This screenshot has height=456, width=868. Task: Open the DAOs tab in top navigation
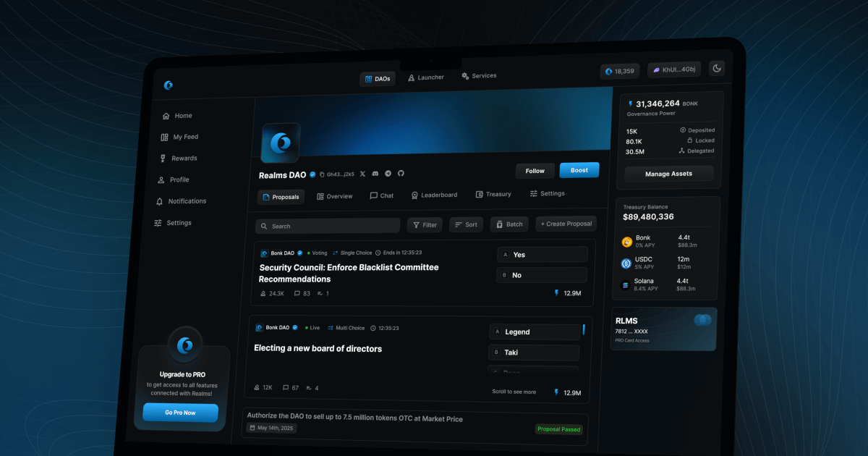click(378, 79)
